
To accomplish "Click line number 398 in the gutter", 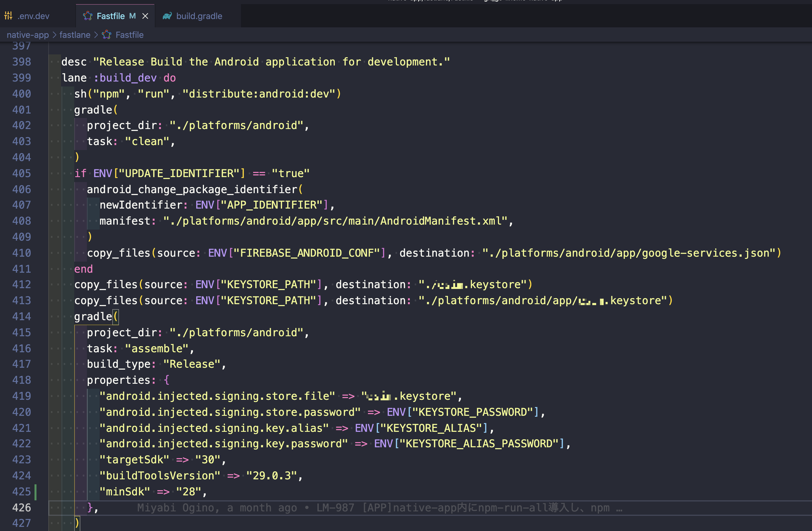I will pyautogui.click(x=21, y=61).
